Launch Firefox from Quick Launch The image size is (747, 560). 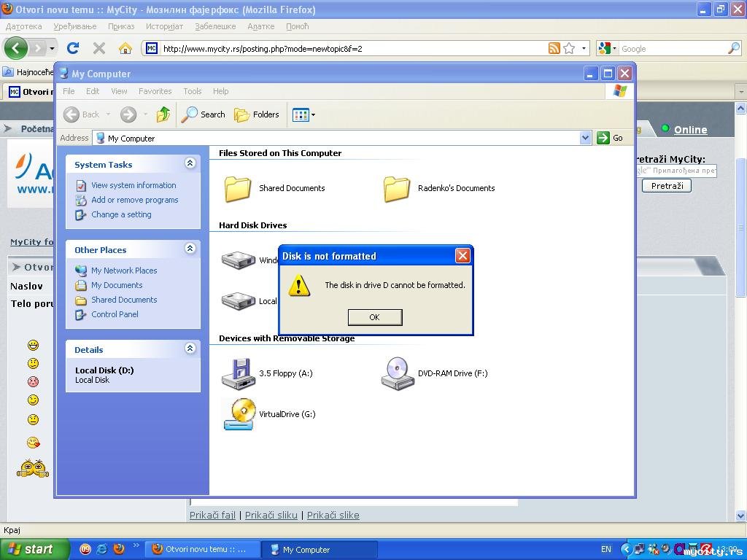coord(119,549)
